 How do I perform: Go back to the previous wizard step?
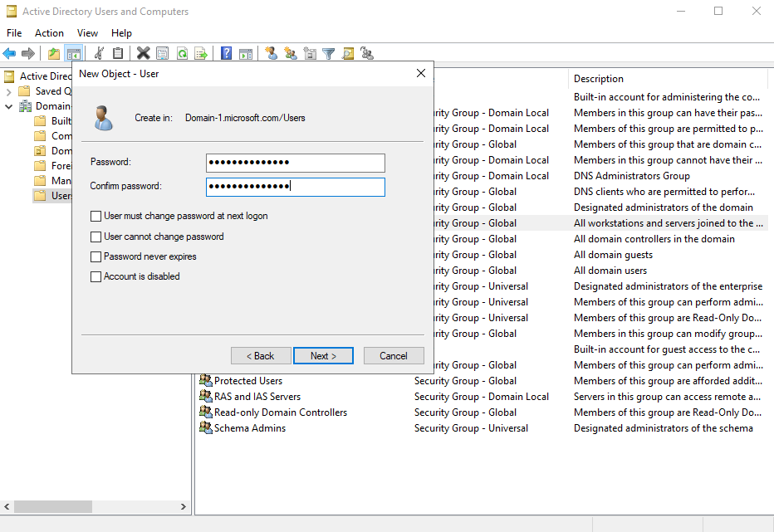[261, 355]
